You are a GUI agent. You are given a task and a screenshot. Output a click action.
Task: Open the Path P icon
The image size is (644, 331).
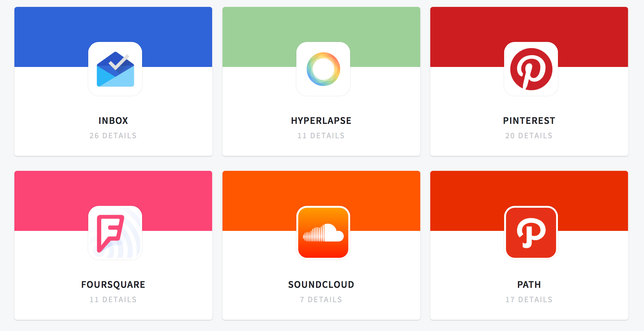531,233
